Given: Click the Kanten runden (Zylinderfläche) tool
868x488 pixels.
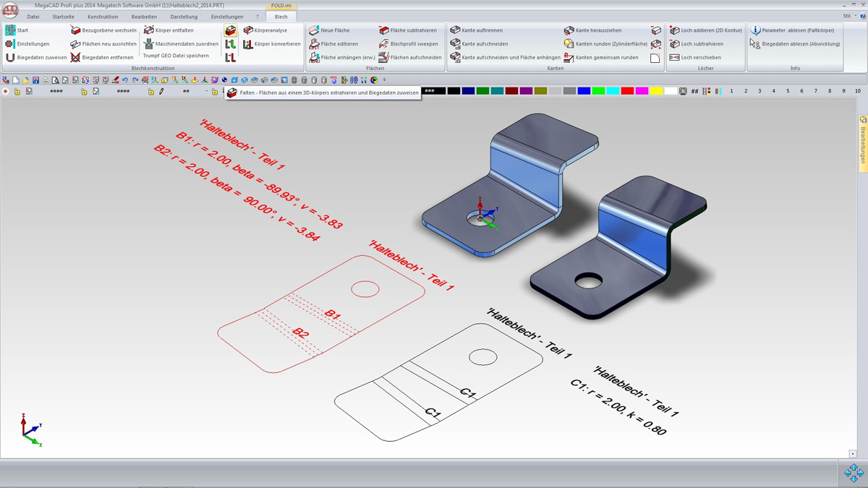Looking at the screenshot, I should coord(605,44).
